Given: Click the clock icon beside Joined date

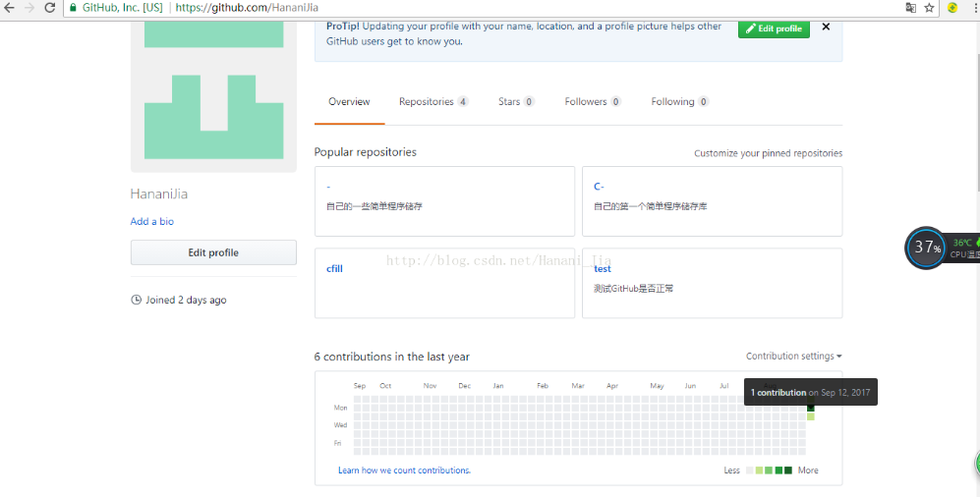Looking at the screenshot, I should (x=136, y=300).
